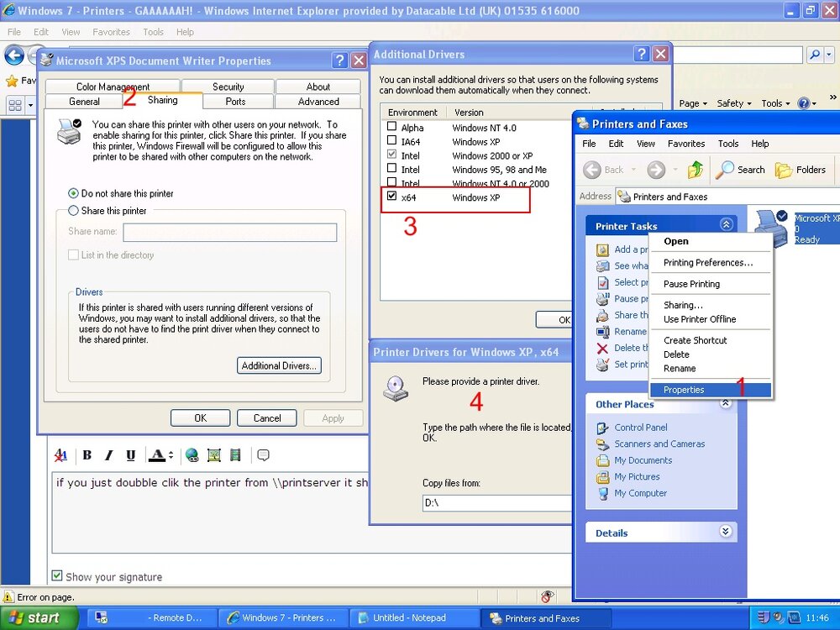This screenshot has width=840, height=630.
Task: Click Cancel in XPS Writer Properties dialog
Action: coord(267,417)
